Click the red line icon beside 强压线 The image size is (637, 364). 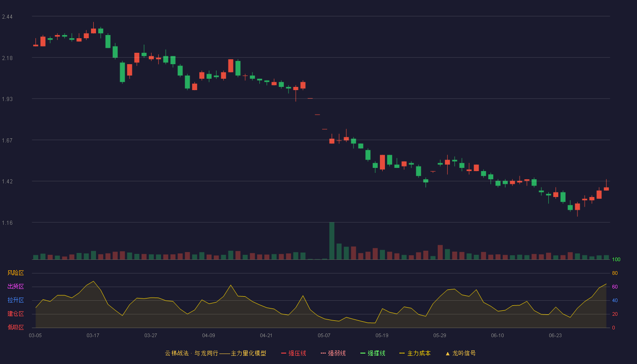[x=283, y=353]
